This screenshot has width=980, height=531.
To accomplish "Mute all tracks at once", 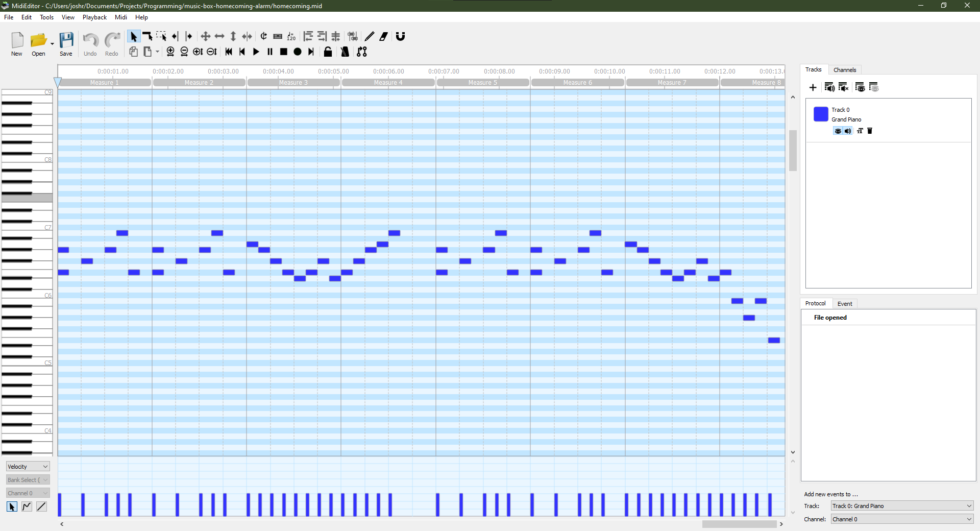I will [x=844, y=87].
